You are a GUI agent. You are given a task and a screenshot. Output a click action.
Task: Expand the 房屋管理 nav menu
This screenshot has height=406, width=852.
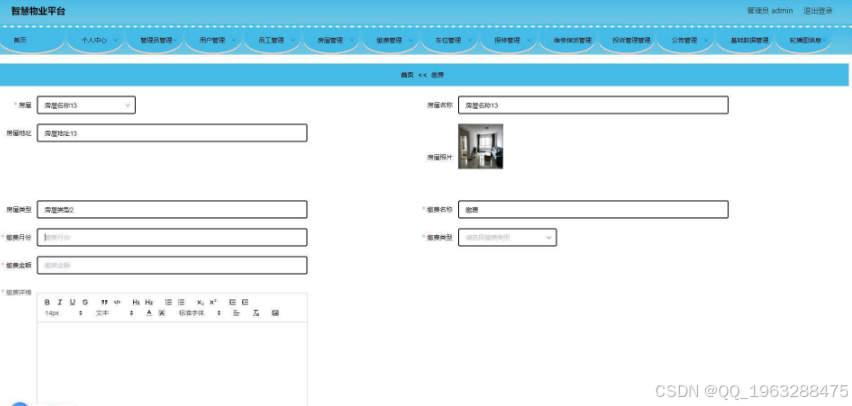pyautogui.click(x=331, y=40)
